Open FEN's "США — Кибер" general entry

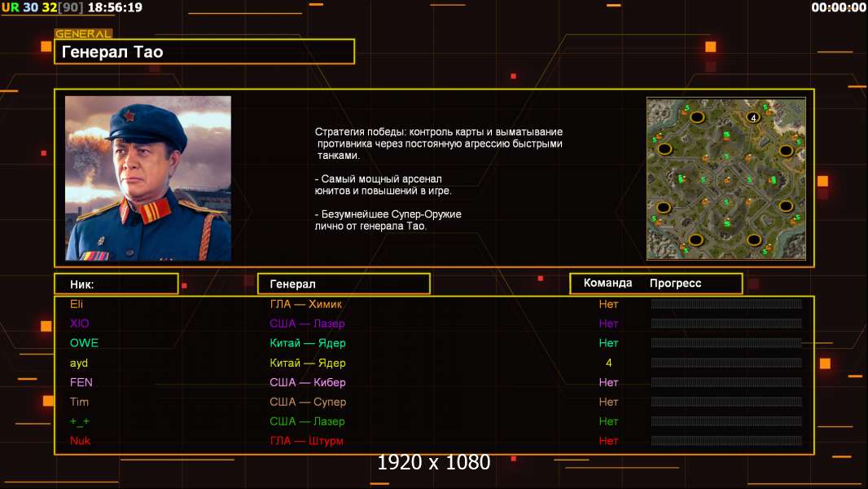[307, 382]
